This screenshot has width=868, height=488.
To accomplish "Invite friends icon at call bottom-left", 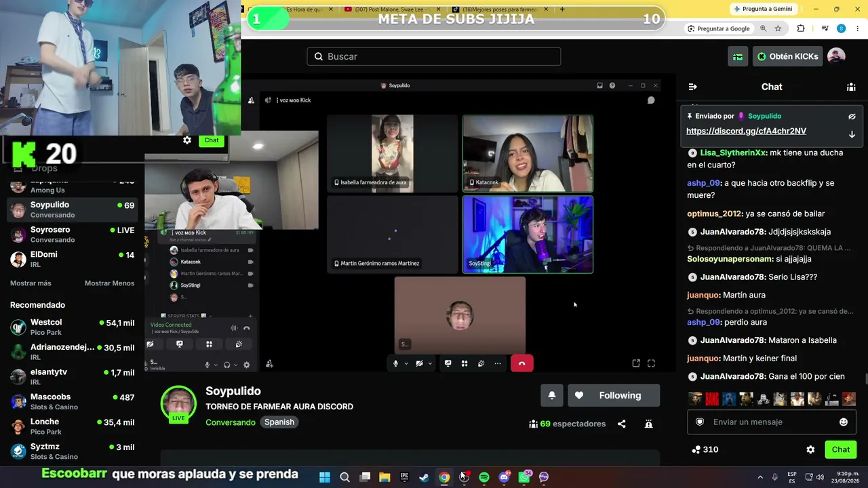I will point(269,363).
